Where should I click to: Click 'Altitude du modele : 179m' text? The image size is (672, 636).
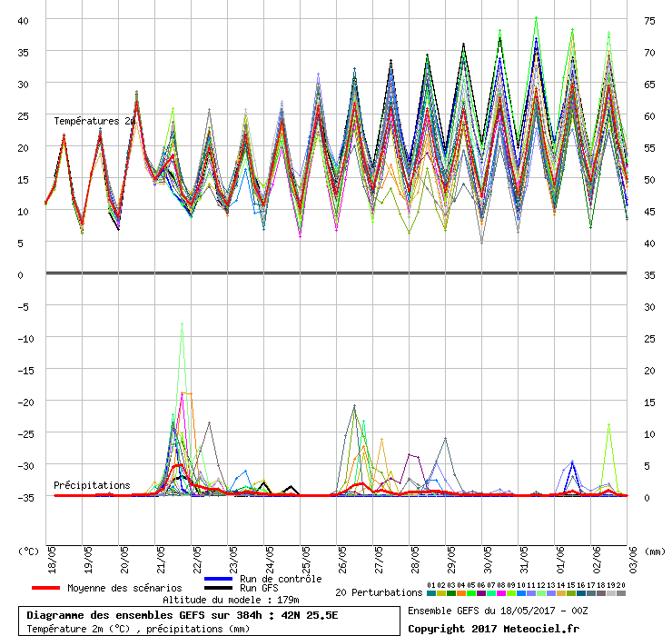(x=231, y=600)
